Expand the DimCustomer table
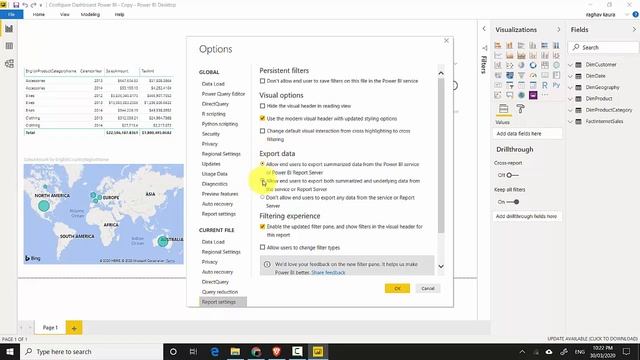Screen dimensions: 640x360 [571, 64]
